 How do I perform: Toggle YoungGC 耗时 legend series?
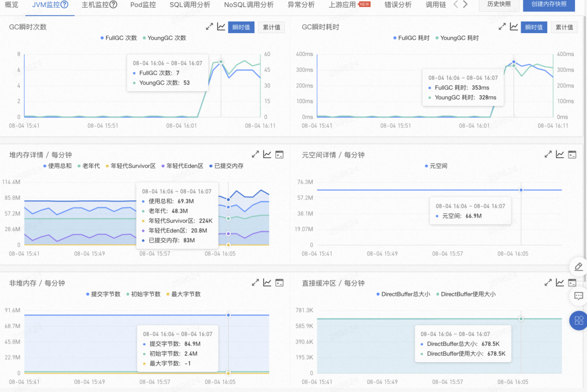(457, 38)
